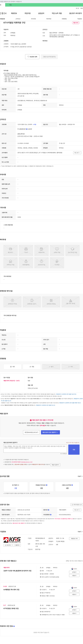Open info icon beside 취업알선기관 알선
Image resolution: width=83 pixels, height=644 pixels.
click(x=47, y=485)
